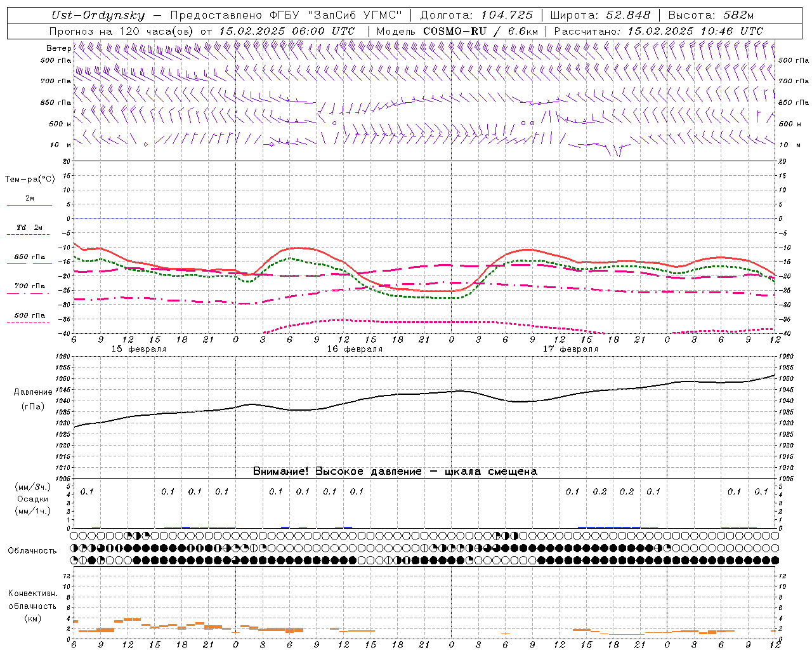Click the pink dotted 500 гПа legend line
Viewport: 812px width, 650px height.
28,322
